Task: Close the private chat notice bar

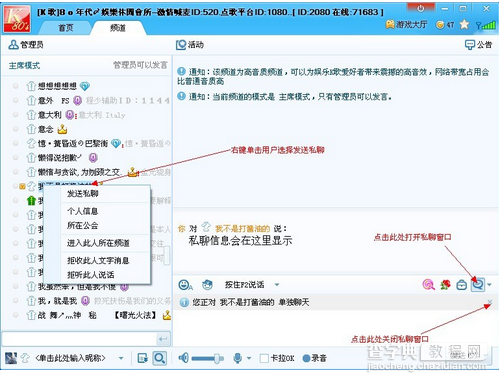Action: [x=489, y=302]
